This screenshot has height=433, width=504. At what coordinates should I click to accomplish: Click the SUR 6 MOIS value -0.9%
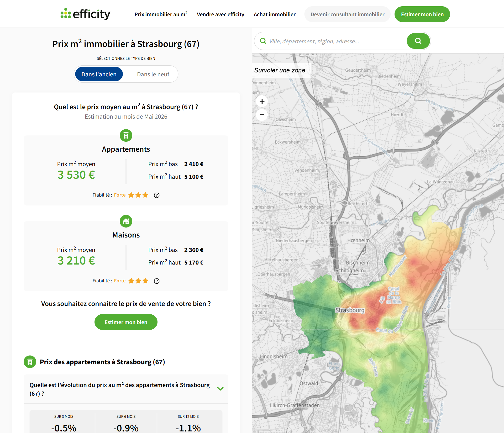(x=126, y=428)
